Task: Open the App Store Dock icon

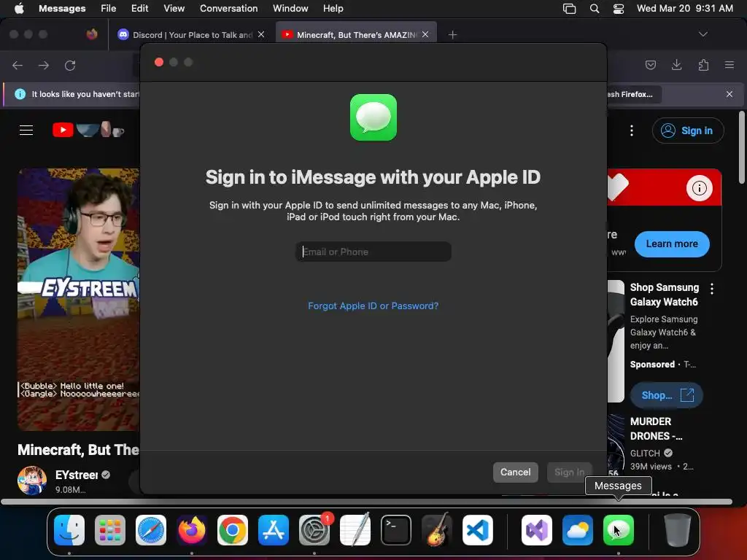Action: click(274, 530)
